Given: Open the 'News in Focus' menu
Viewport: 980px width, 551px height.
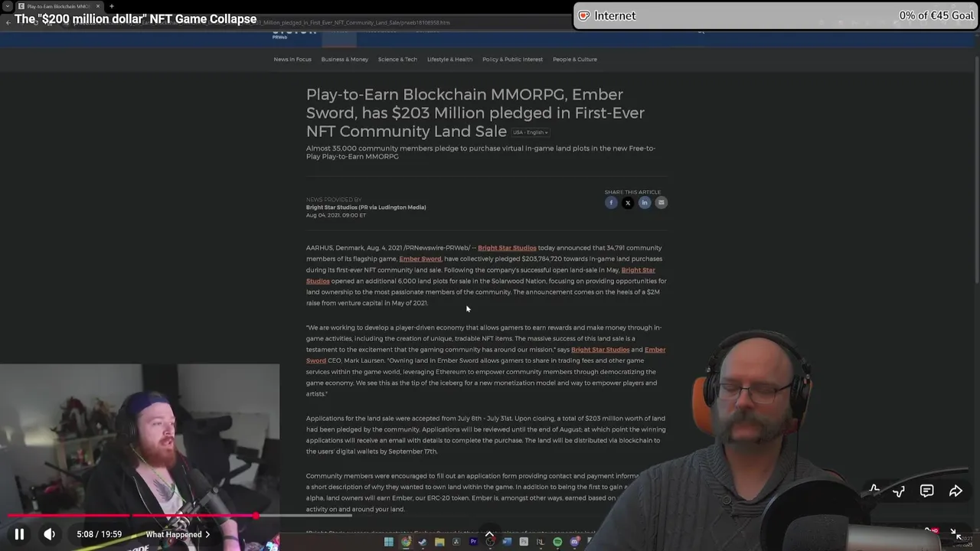Looking at the screenshot, I should pos(292,59).
